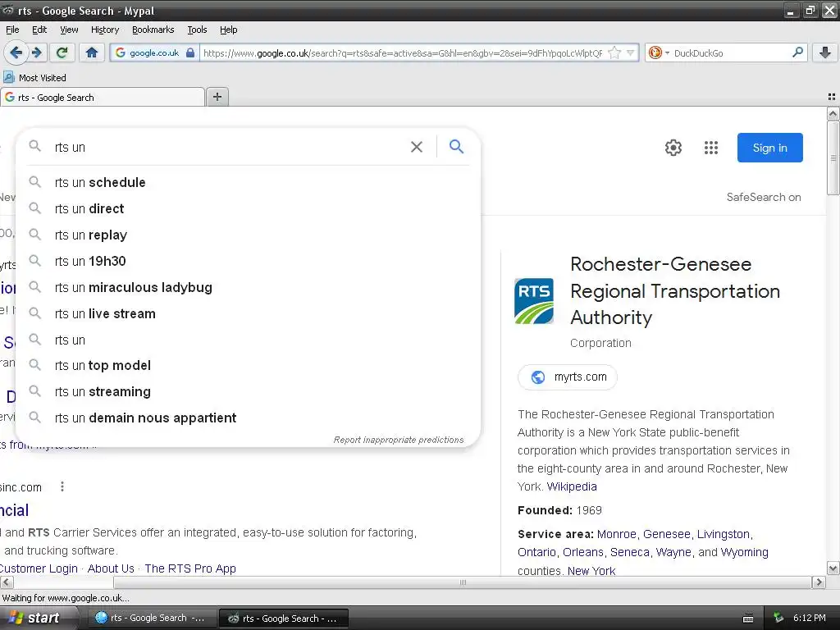
Task: Select suggestion 'rts un streaming'
Action: (x=249, y=391)
